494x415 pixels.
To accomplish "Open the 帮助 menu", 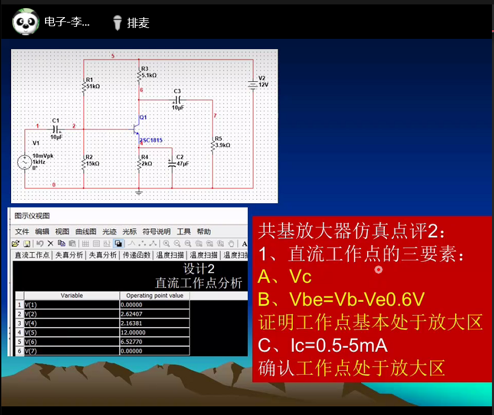I will pyautogui.click(x=204, y=231).
